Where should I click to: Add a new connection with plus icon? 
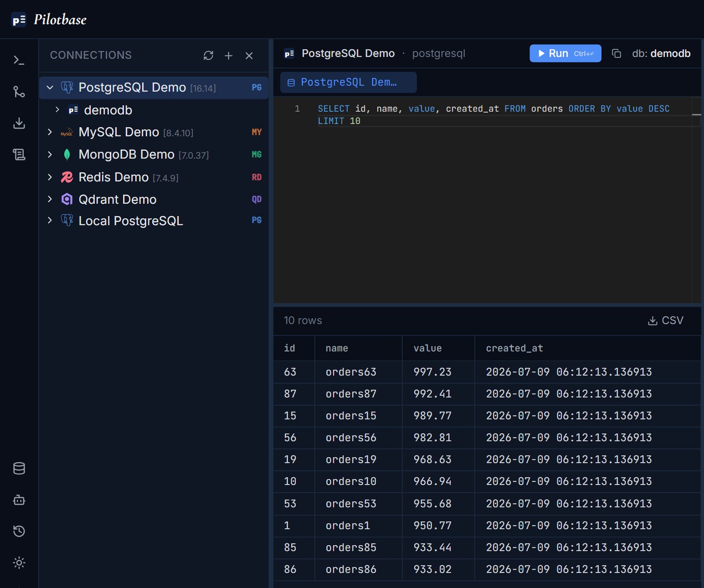pos(229,55)
